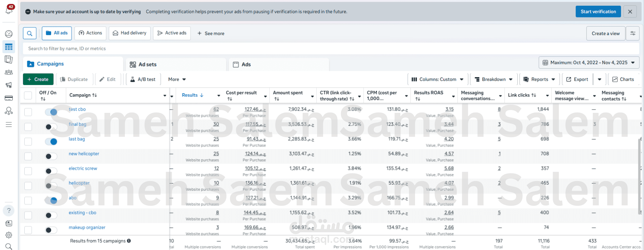Image resolution: width=644 pixels, height=250 pixels.
Task: Open the settings gear icon in sidebar
Action: click(x=9, y=235)
